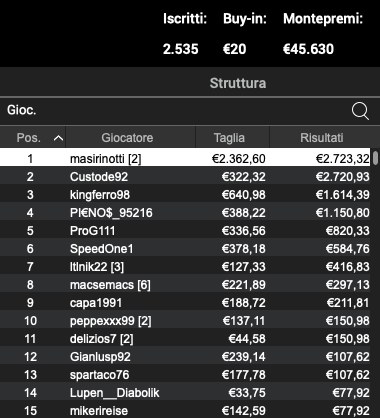Click the magnifying glass search icon

(360, 111)
